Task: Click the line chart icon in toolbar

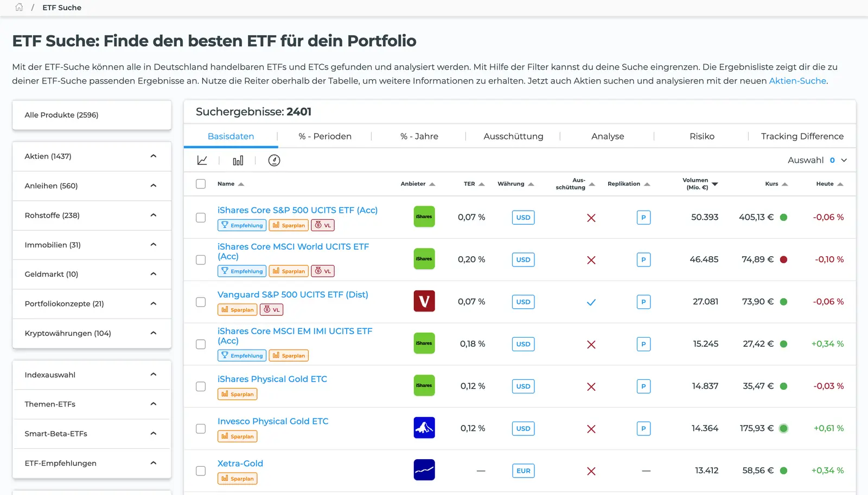Action: (x=202, y=160)
